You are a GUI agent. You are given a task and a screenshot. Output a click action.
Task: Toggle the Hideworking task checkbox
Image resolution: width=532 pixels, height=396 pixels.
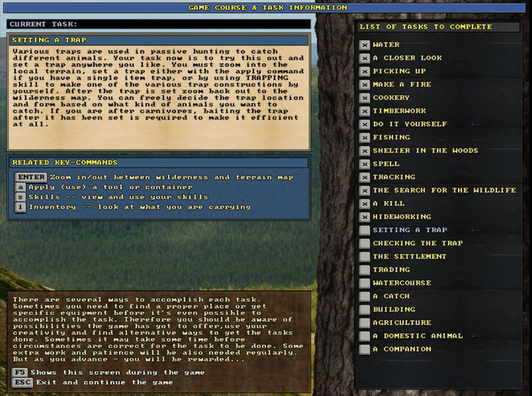click(364, 217)
